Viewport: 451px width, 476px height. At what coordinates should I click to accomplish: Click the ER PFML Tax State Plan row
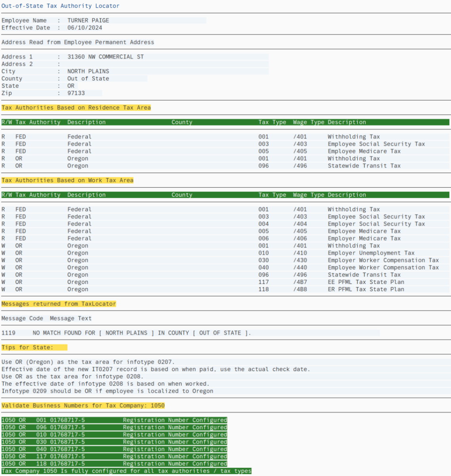(365, 290)
